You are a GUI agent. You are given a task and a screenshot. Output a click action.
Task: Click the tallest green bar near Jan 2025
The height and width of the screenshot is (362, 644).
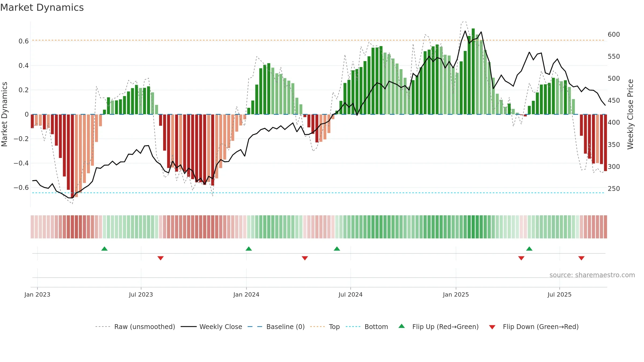click(x=473, y=71)
